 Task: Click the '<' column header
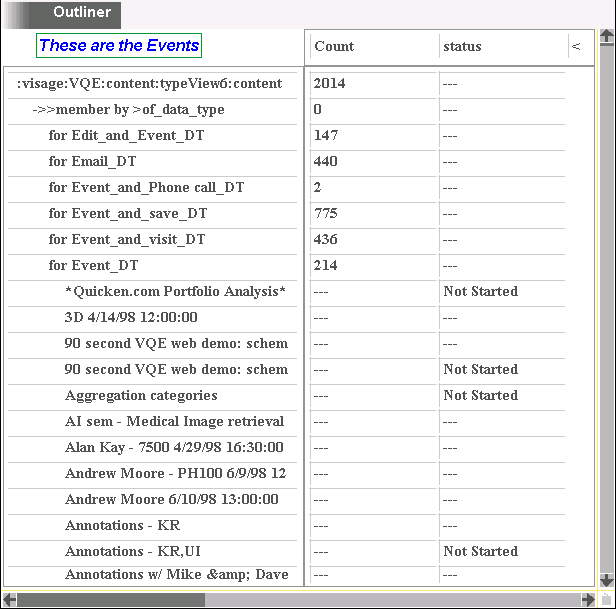pyautogui.click(x=576, y=46)
